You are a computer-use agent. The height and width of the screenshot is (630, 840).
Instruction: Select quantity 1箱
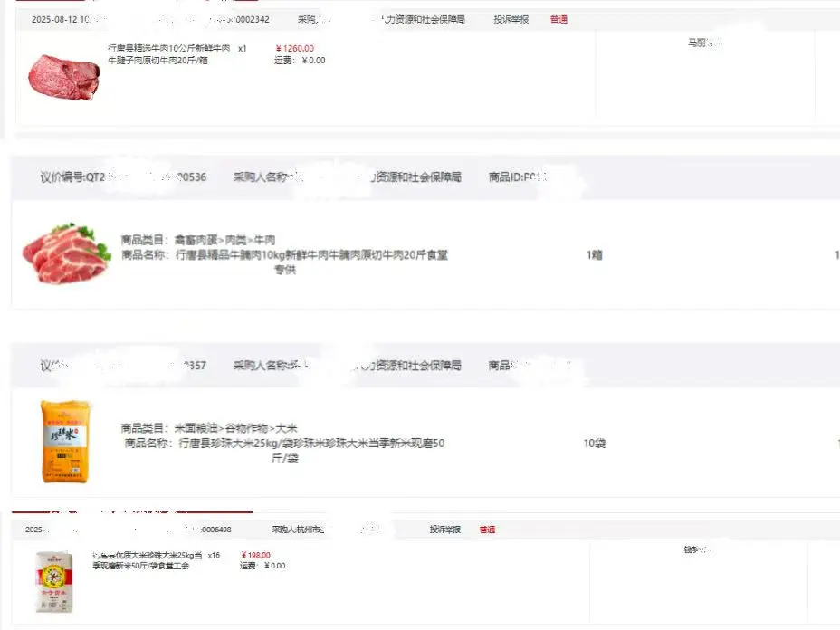594,255
